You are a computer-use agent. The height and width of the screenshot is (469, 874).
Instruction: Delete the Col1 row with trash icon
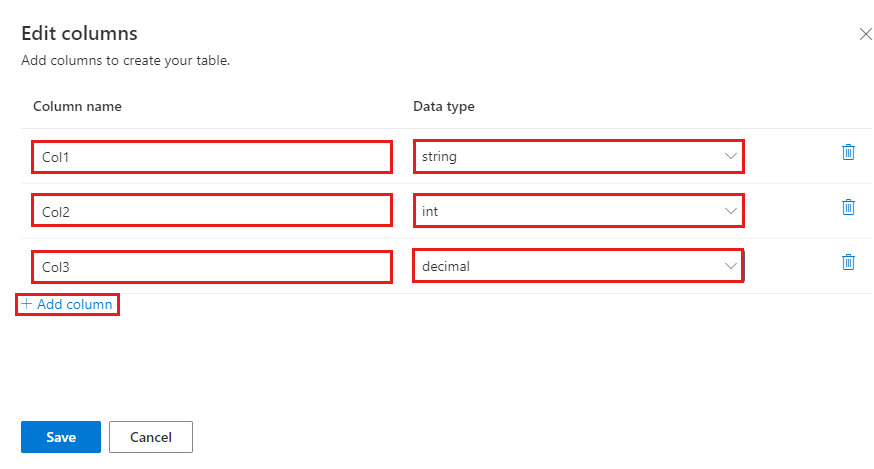848,152
